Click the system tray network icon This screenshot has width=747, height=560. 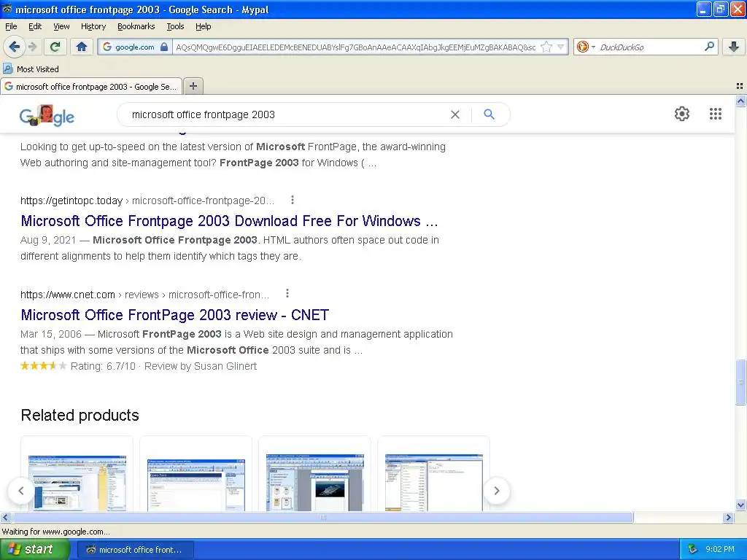[x=692, y=550]
